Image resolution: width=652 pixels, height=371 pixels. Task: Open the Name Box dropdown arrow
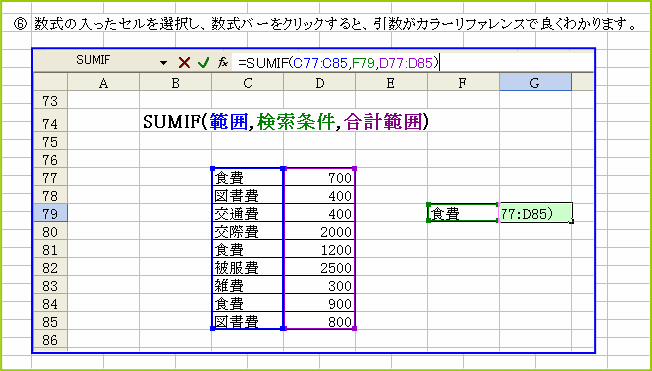(163, 63)
